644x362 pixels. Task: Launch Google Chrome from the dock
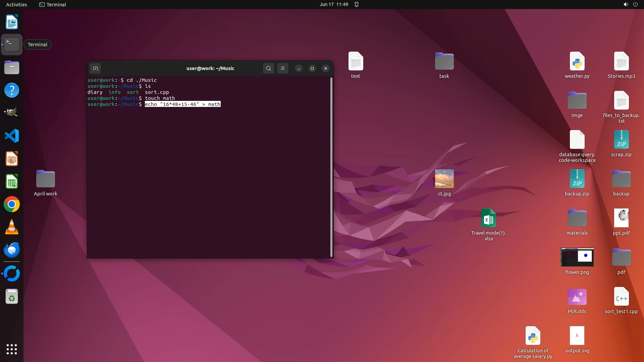coord(12,204)
